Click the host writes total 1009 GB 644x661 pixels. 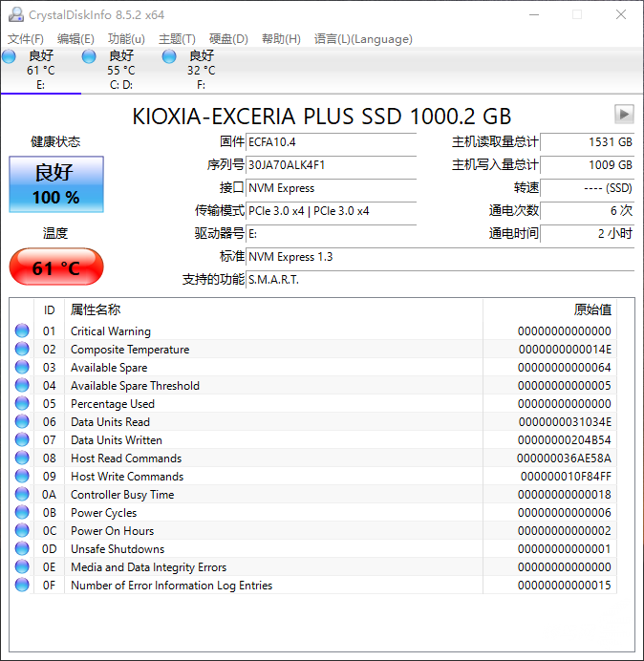pos(587,165)
